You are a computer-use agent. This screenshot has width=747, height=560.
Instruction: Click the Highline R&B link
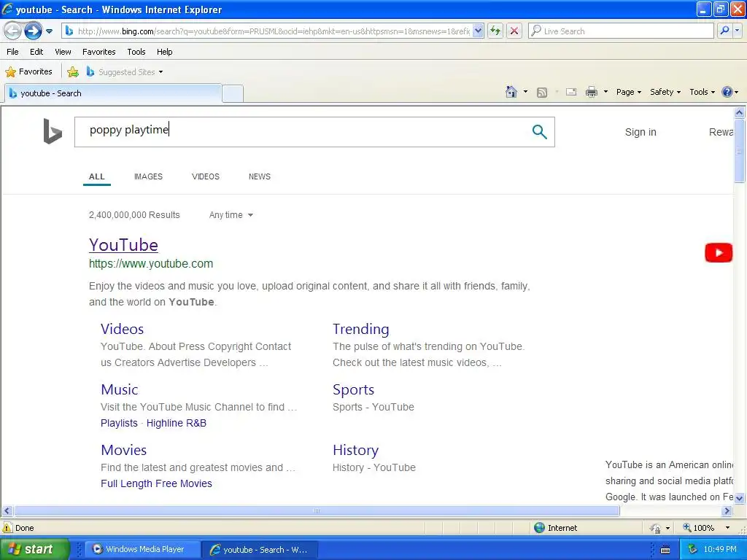point(177,423)
